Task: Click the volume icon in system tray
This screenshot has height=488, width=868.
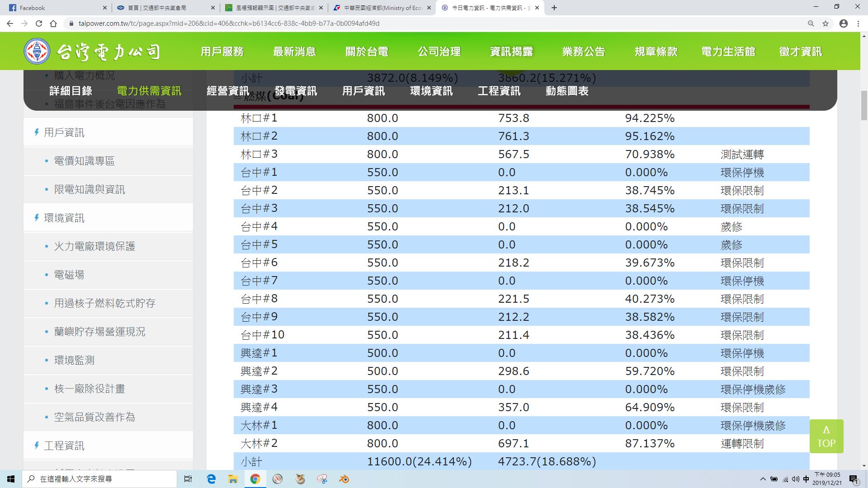Action: pos(796,479)
